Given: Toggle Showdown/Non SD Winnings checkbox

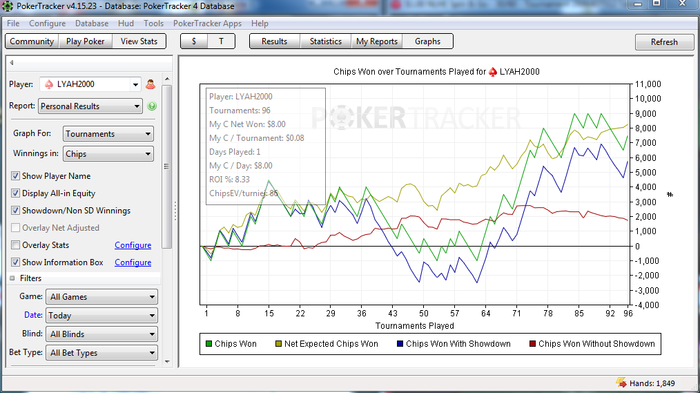Looking at the screenshot, I should coord(16,210).
